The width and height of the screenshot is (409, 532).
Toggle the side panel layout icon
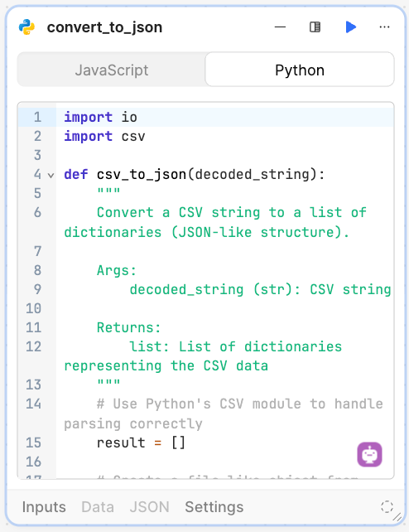point(315,27)
